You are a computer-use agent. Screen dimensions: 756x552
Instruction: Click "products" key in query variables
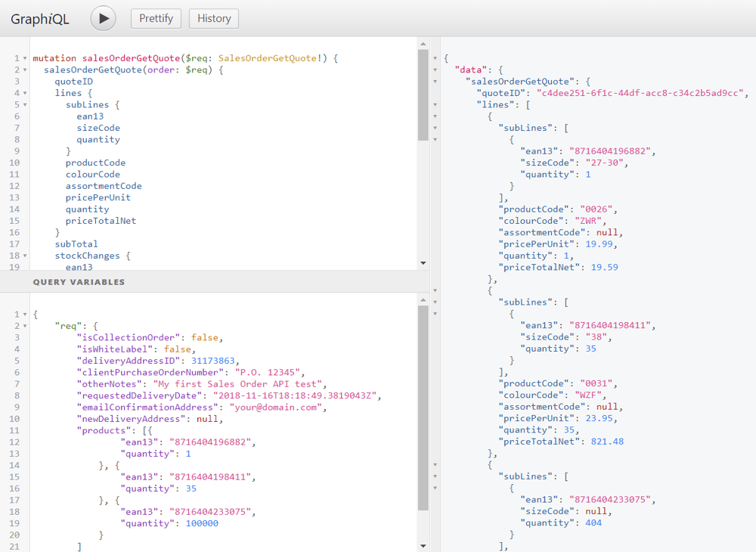pyautogui.click(x=104, y=430)
